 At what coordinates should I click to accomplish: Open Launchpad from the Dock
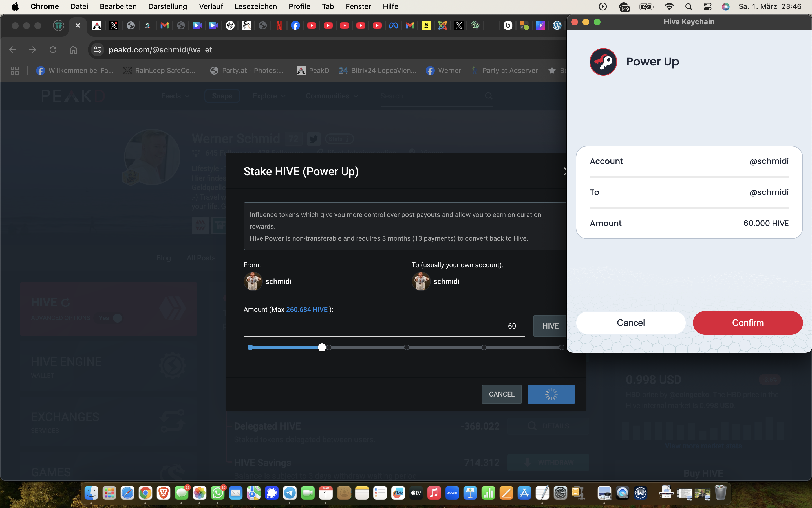pos(109,493)
